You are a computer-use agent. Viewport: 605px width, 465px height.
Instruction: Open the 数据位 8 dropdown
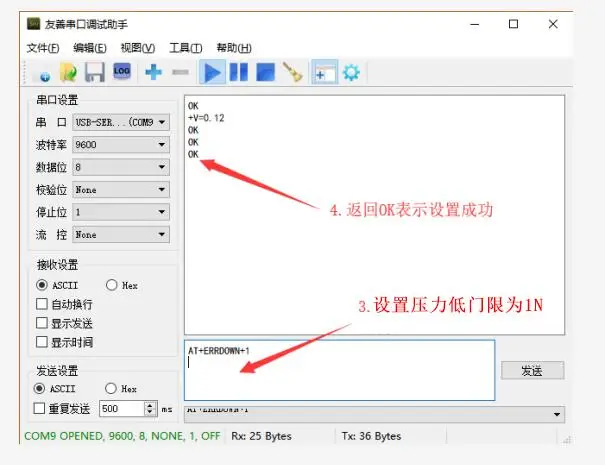[x=121, y=167]
